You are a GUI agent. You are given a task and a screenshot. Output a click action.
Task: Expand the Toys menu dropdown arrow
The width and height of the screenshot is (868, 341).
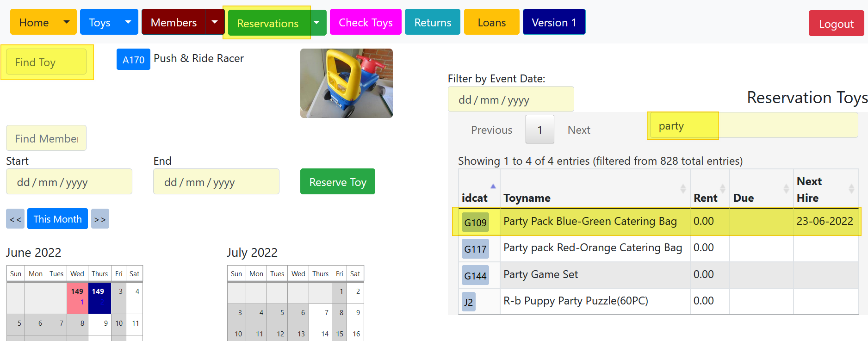point(128,22)
